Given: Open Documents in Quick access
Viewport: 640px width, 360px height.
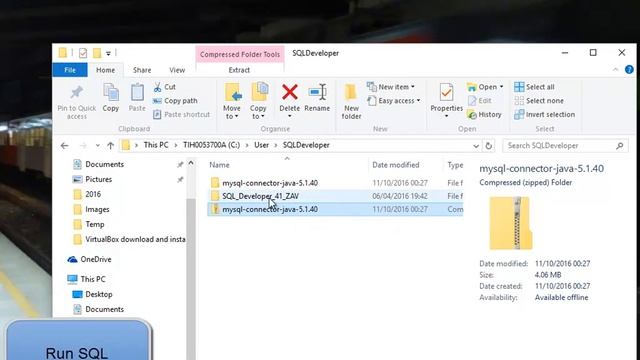Looking at the screenshot, I should point(104,164).
